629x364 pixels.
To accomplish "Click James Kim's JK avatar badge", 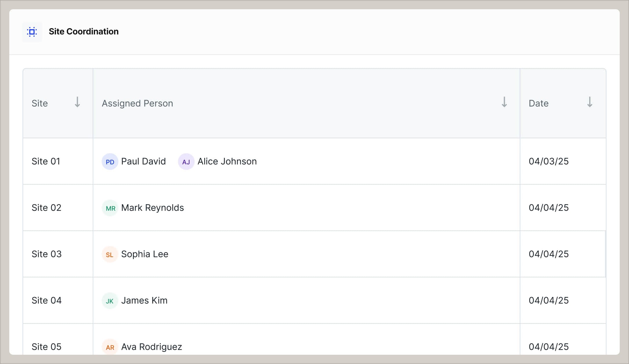I will 110,301.
